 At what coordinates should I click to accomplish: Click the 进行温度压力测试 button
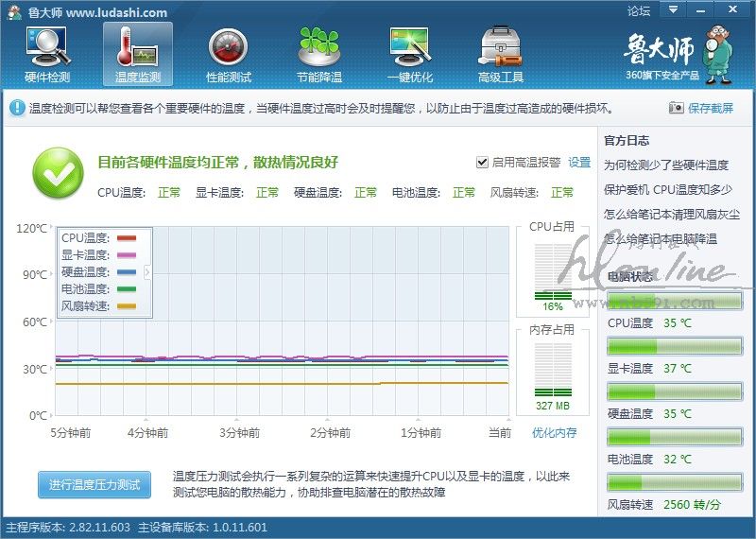click(x=94, y=485)
